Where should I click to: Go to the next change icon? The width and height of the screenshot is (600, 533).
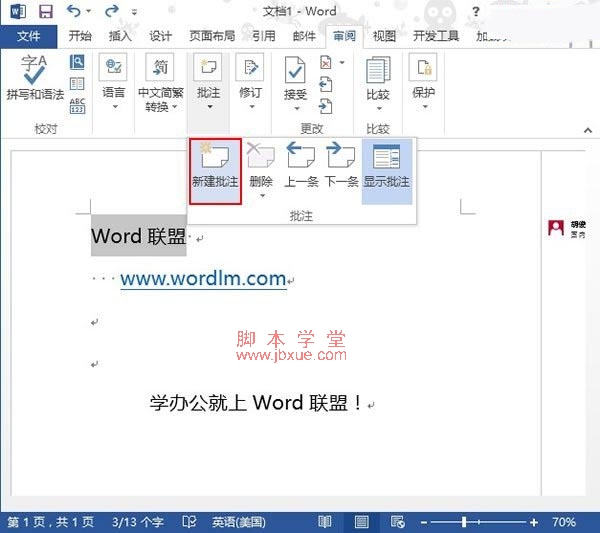tap(326, 106)
